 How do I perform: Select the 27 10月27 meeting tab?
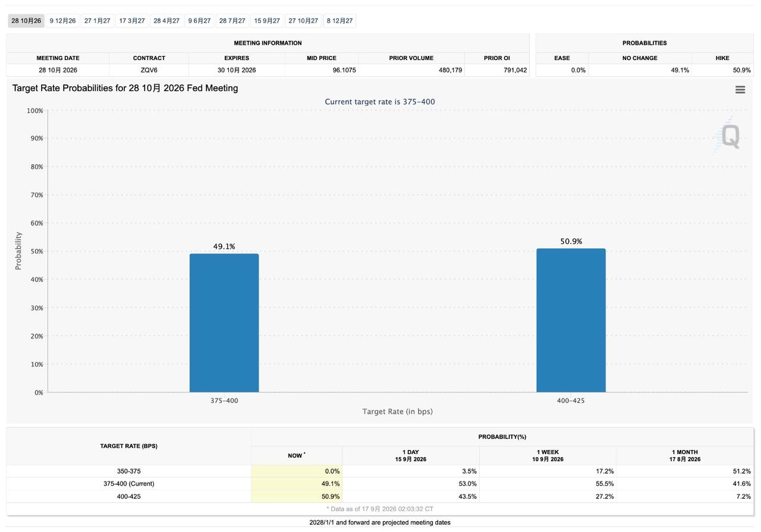tap(303, 21)
